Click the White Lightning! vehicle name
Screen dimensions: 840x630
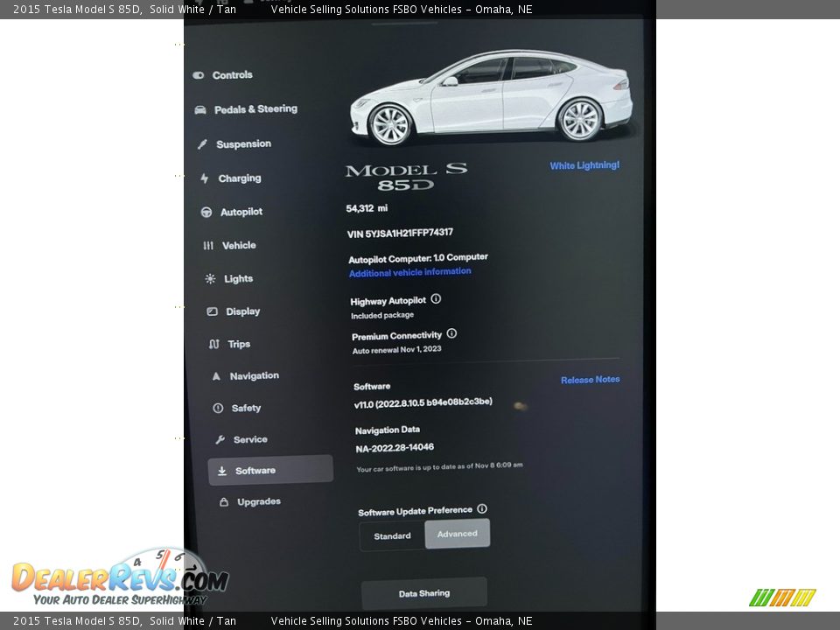[584, 165]
